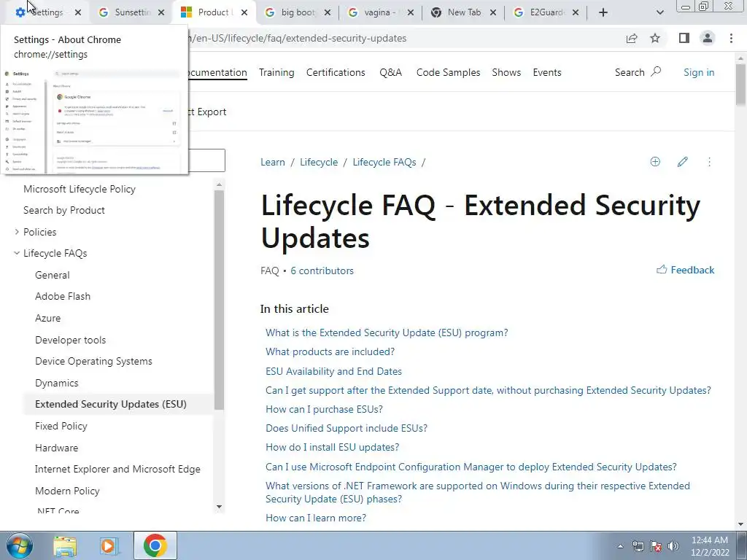Open Windows Explorer from taskbar

[x=65, y=546]
